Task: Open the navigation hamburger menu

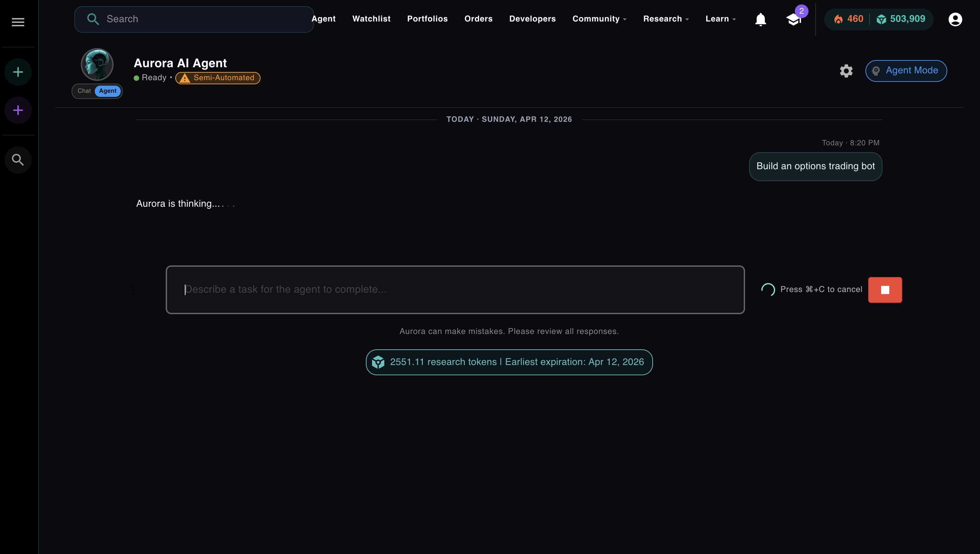Action: [x=17, y=22]
